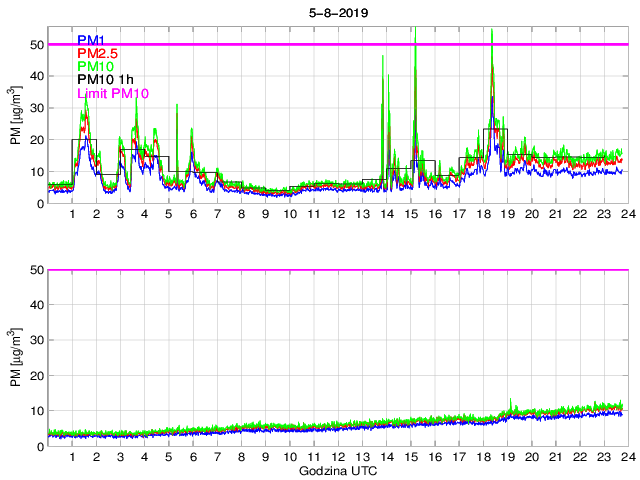
Task: Click hour 24 tick on lower plot
Action: (625, 457)
